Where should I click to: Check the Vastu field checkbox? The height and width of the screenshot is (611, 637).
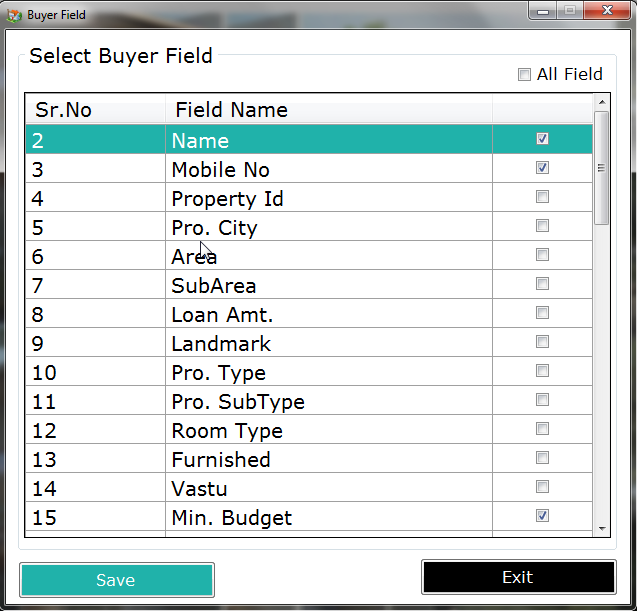click(542, 487)
